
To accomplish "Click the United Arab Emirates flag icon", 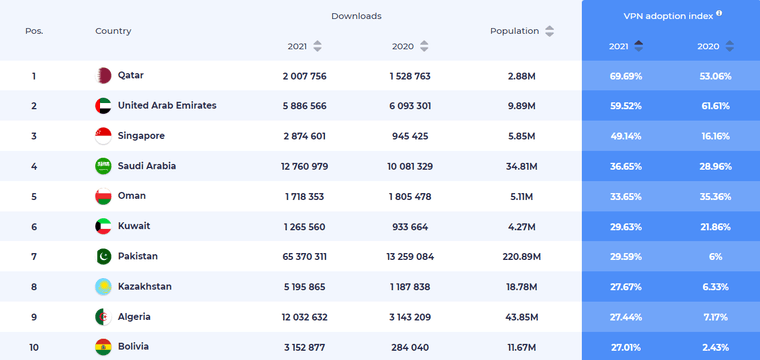I will [103, 106].
